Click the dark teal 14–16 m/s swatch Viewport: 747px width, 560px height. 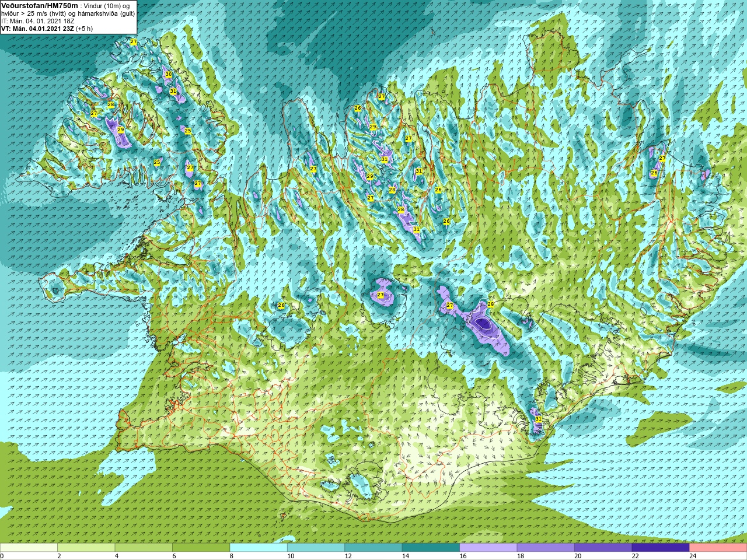click(431, 548)
